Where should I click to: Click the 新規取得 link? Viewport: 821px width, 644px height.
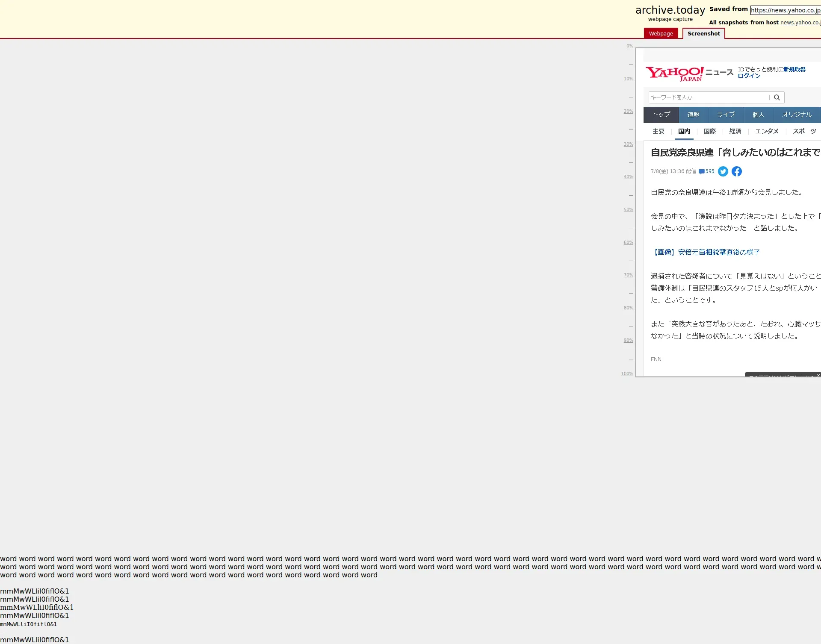(x=794, y=69)
